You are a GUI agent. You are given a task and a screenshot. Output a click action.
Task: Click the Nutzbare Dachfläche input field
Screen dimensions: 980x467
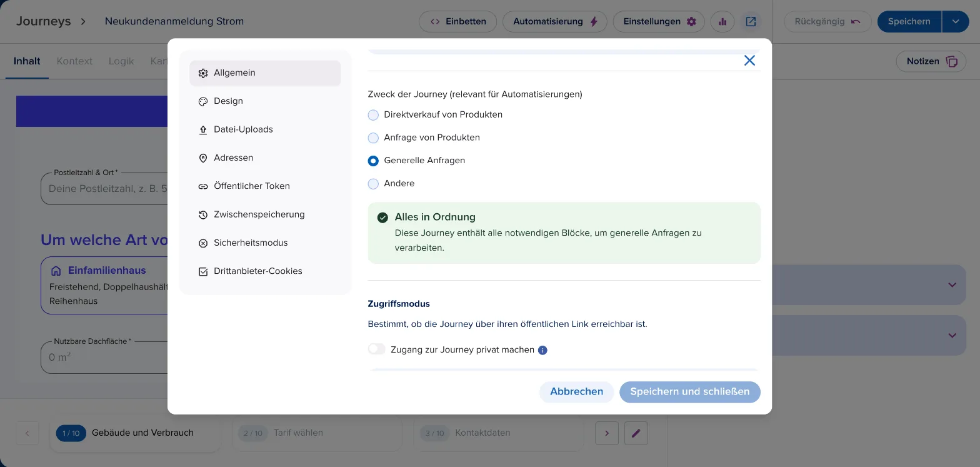point(104,358)
